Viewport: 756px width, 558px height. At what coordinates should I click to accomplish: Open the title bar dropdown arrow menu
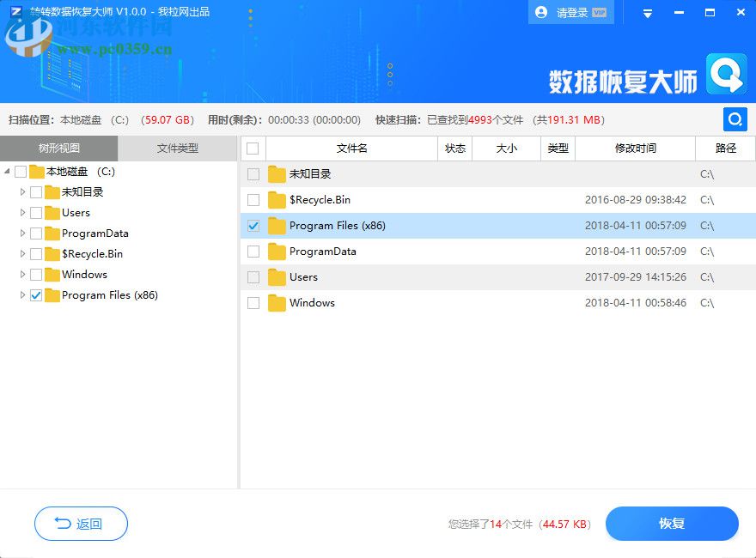click(x=647, y=12)
